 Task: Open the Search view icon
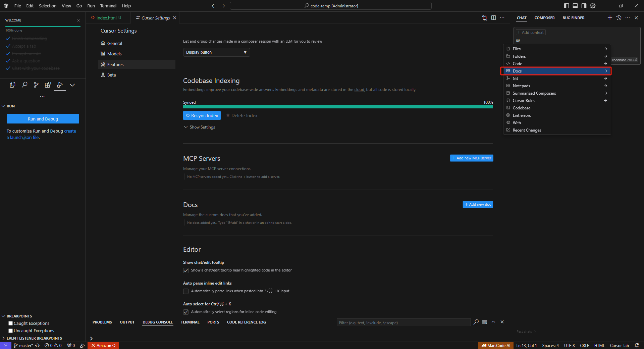pyautogui.click(x=24, y=85)
